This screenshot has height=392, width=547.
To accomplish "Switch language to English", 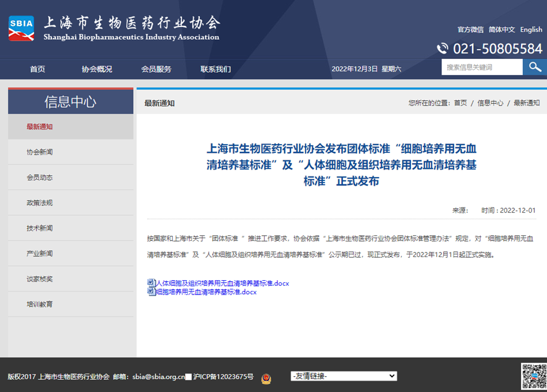I will pos(531,29).
